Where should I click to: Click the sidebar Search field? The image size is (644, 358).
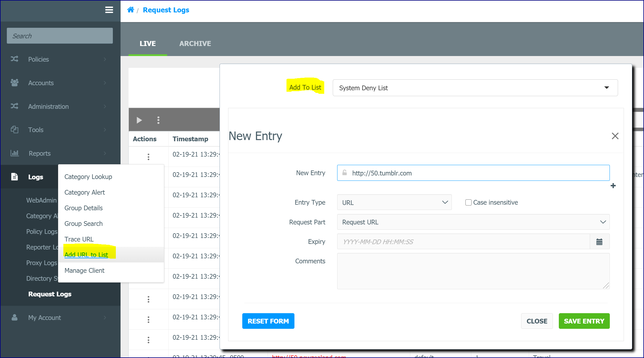pos(60,36)
